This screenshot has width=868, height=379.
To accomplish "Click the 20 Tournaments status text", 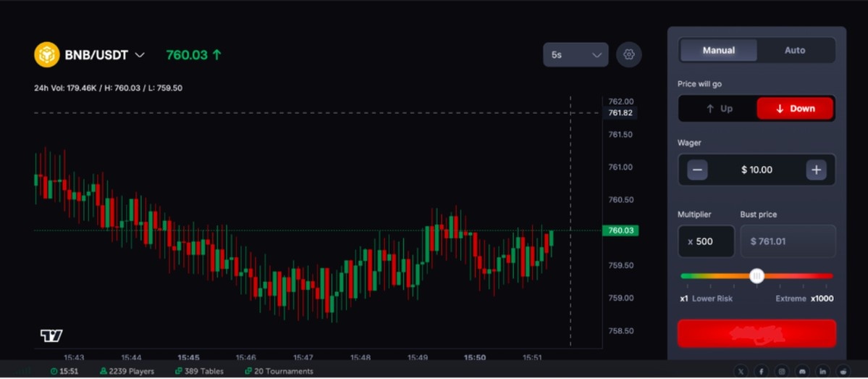I will [x=284, y=371].
